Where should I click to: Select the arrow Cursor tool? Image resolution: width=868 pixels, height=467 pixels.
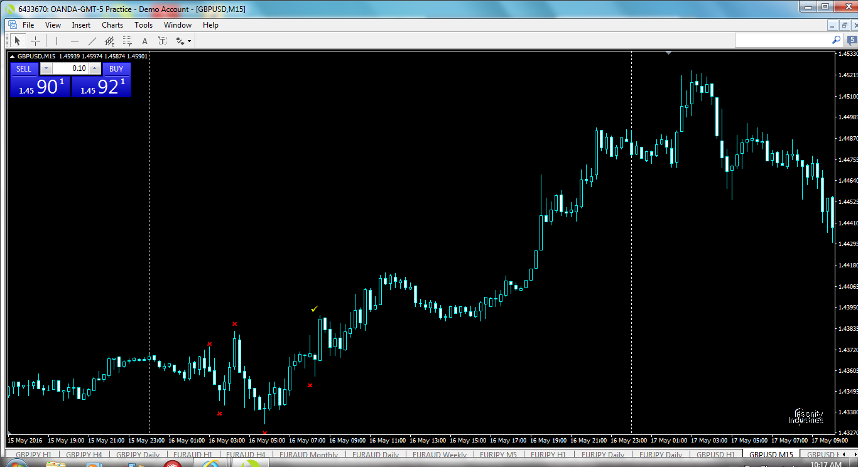pos(18,41)
